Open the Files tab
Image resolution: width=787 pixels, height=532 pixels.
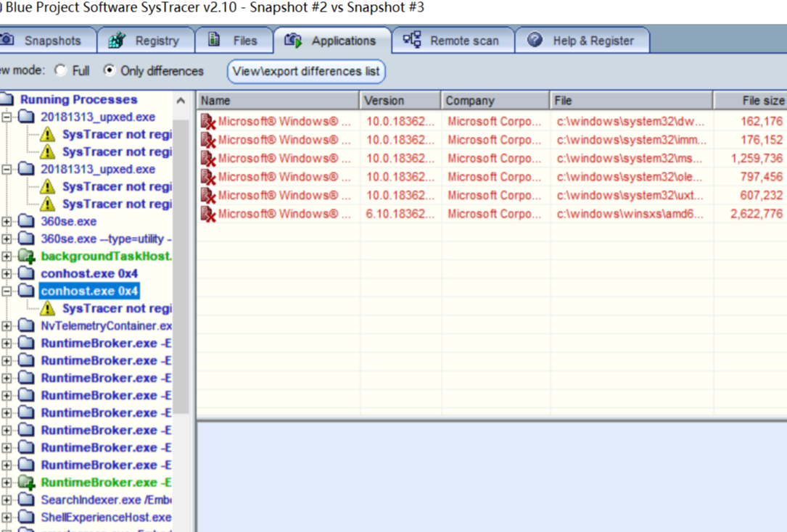tap(234, 41)
